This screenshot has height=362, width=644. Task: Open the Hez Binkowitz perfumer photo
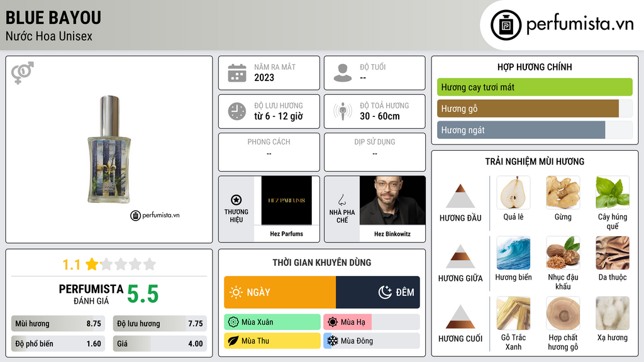pos(392,200)
